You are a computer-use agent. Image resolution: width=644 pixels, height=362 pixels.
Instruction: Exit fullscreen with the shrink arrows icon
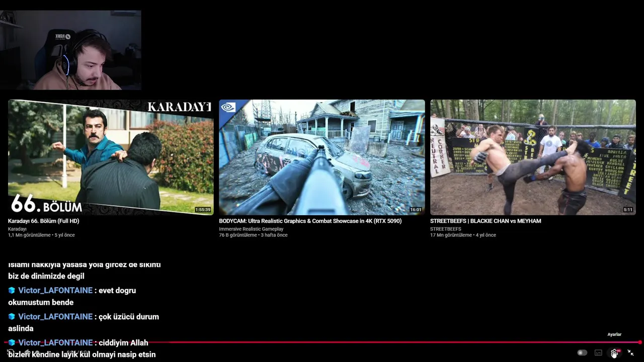point(630,353)
